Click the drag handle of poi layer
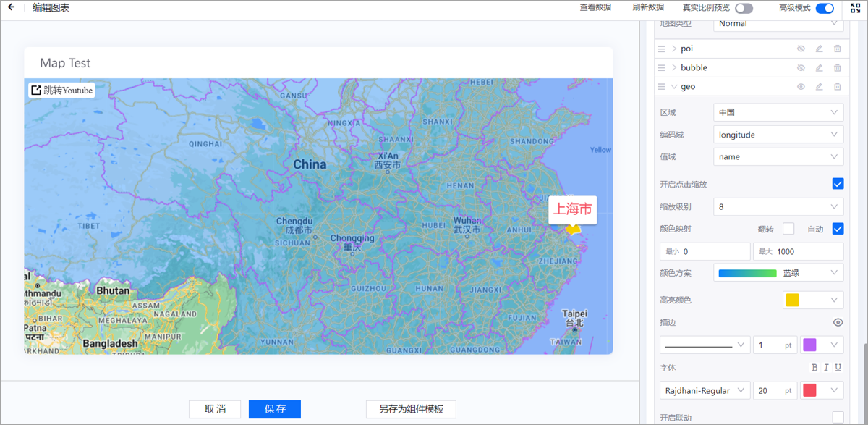Viewport: 868px width, 425px height. pos(661,49)
